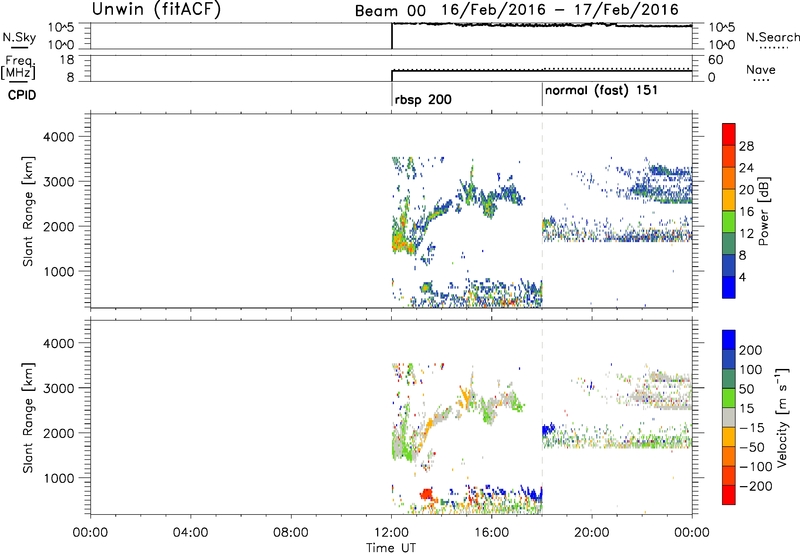The image size is (800, 554).
Task: Click the velocity panel 'Slant Range [km]' axis label
Action: pos(28,417)
